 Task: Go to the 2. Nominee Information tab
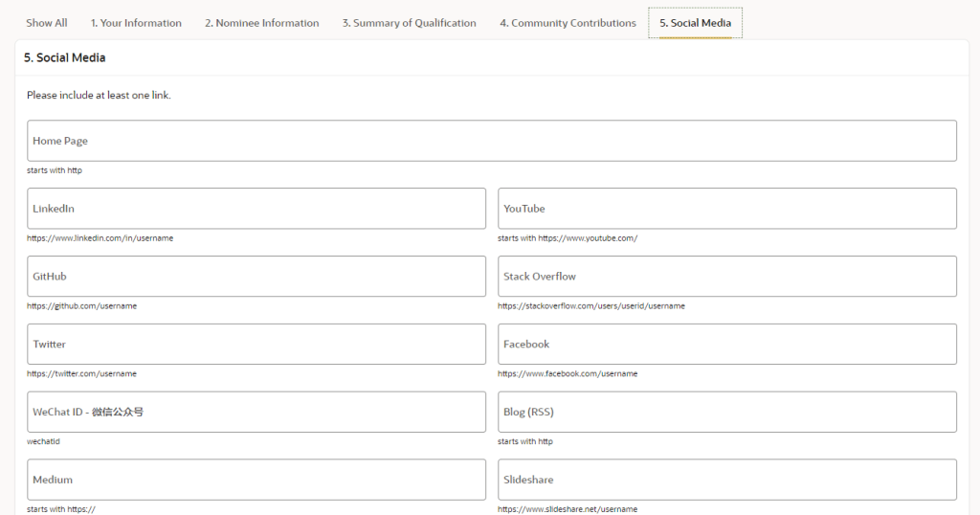pos(261,23)
